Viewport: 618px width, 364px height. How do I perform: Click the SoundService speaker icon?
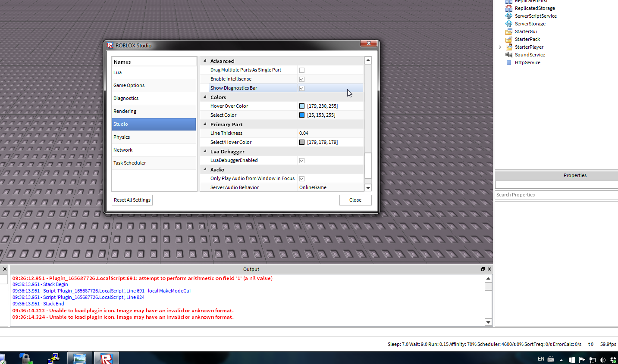click(508, 55)
